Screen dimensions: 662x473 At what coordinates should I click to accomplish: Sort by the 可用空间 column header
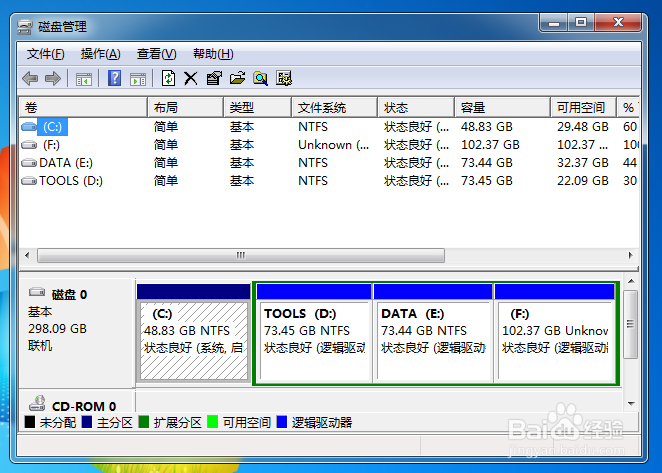tap(584, 108)
